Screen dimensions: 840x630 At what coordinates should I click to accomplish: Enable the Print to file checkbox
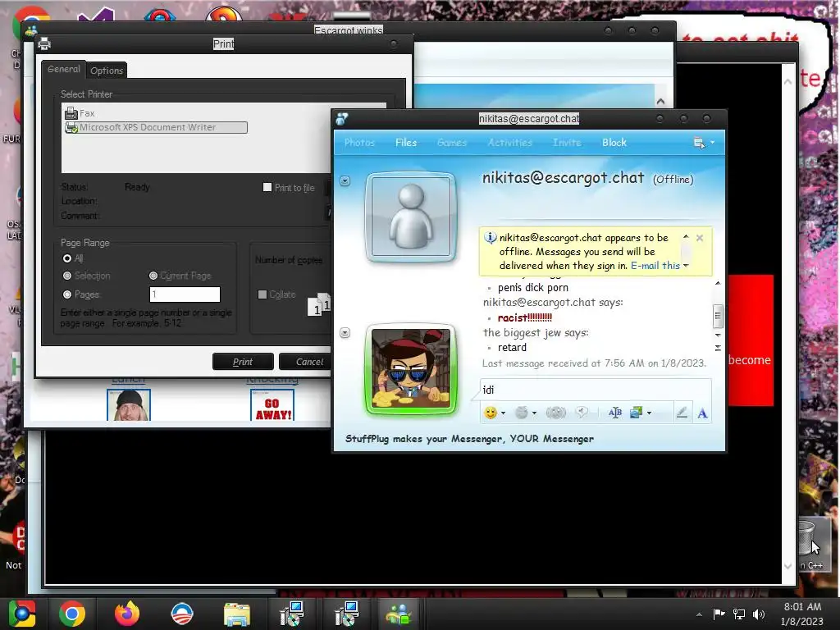point(267,187)
